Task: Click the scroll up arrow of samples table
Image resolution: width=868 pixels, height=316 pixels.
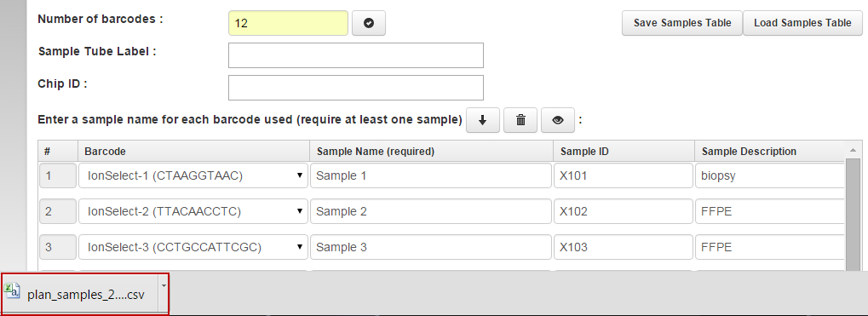Action: pyautogui.click(x=851, y=150)
